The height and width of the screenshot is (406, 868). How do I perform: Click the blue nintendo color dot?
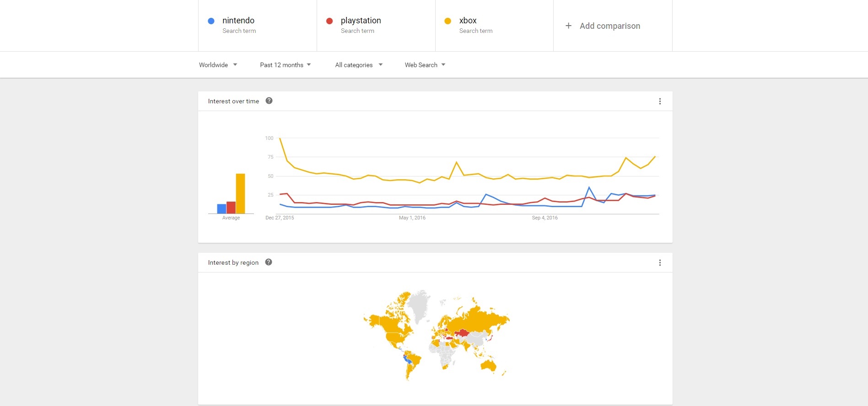(211, 21)
